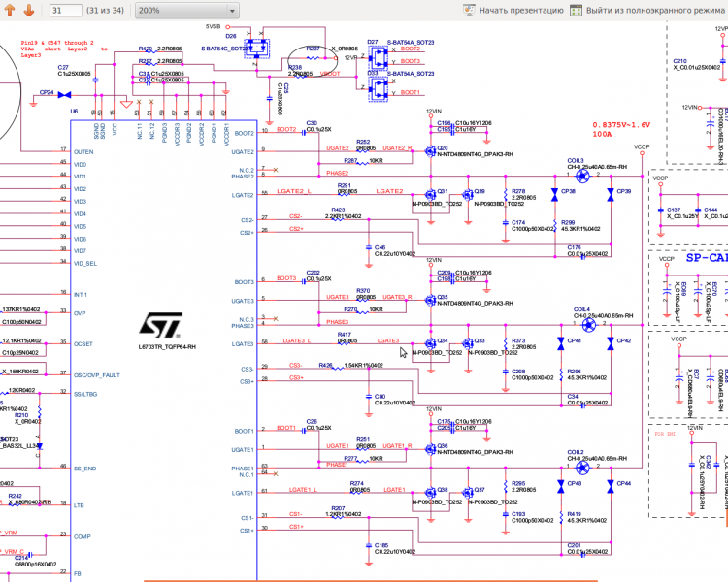
Task: Click the ST logo inside the U6 chip
Action: 160,325
